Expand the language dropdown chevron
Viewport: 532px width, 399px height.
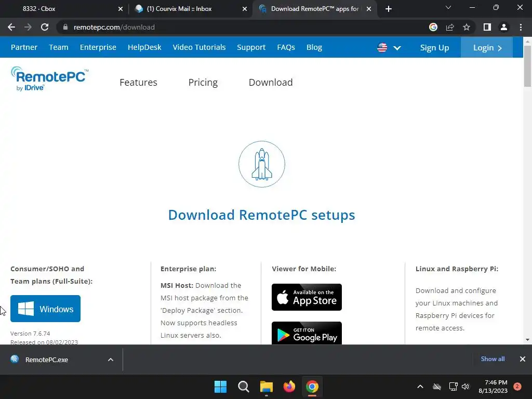tap(397, 48)
